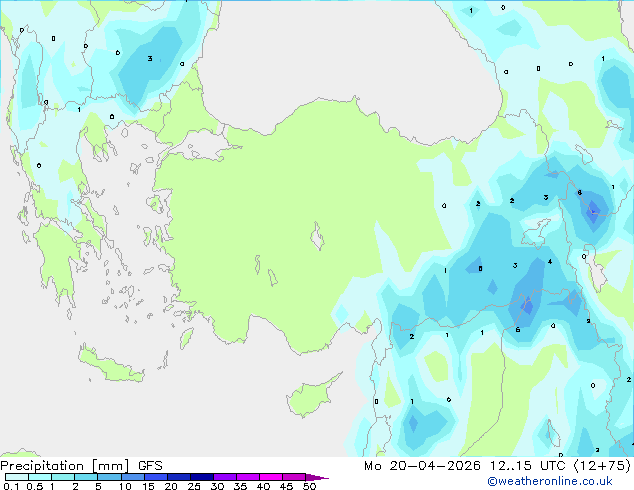Pick the 20–25 mm dark blue swatch

point(179,477)
